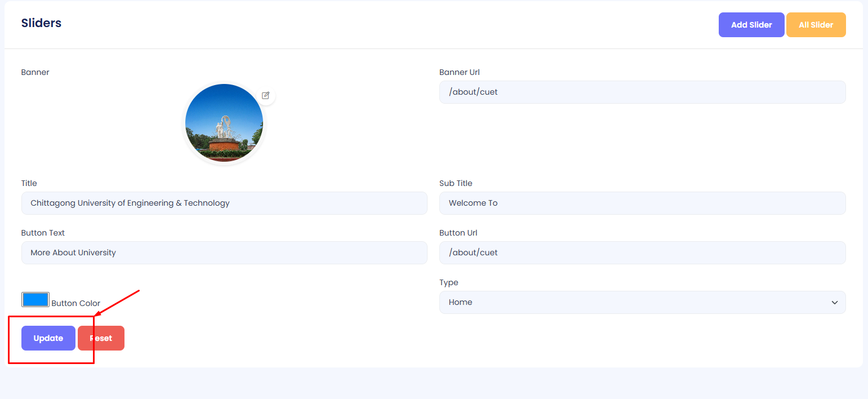
Task: Focus the Banner Url input field
Action: (x=642, y=92)
